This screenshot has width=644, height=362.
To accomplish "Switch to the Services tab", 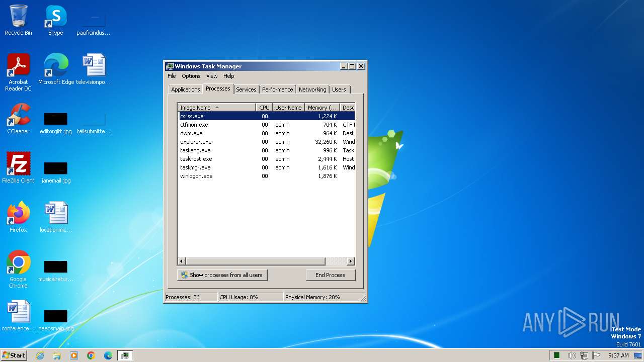I will pos(246,89).
